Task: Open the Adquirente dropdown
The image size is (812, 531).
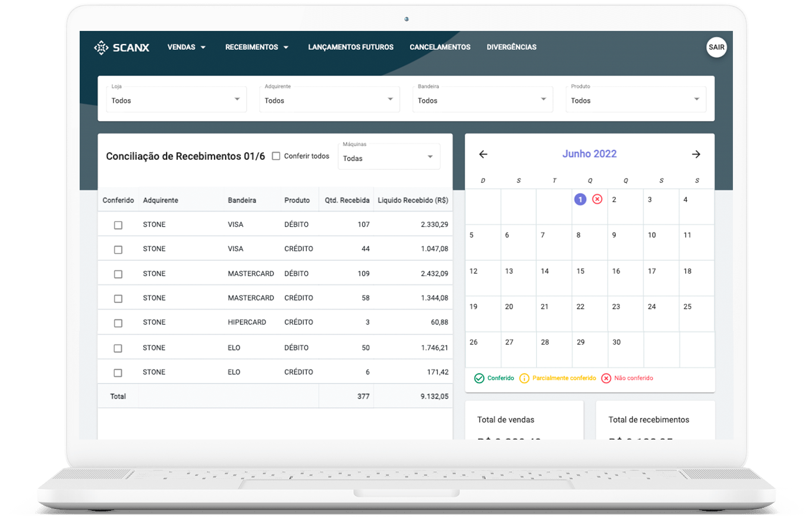Action: point(329,99)
